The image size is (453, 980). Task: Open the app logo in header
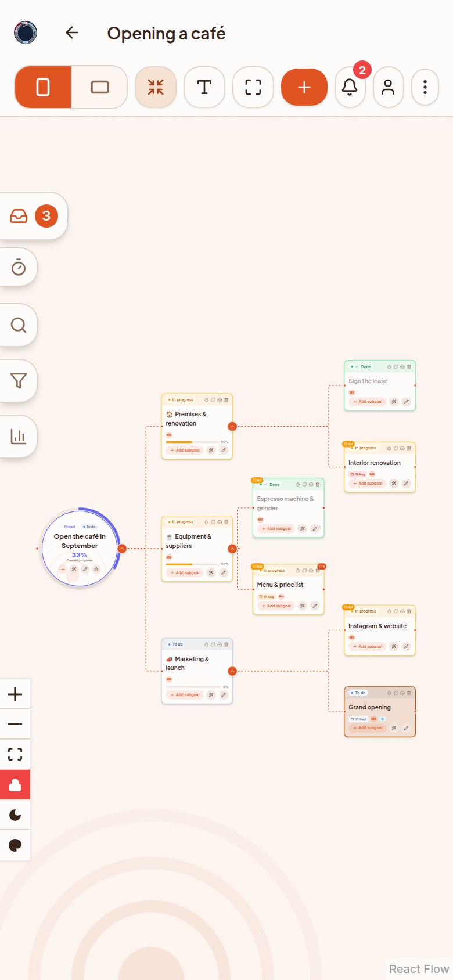(x=26, y=33)
